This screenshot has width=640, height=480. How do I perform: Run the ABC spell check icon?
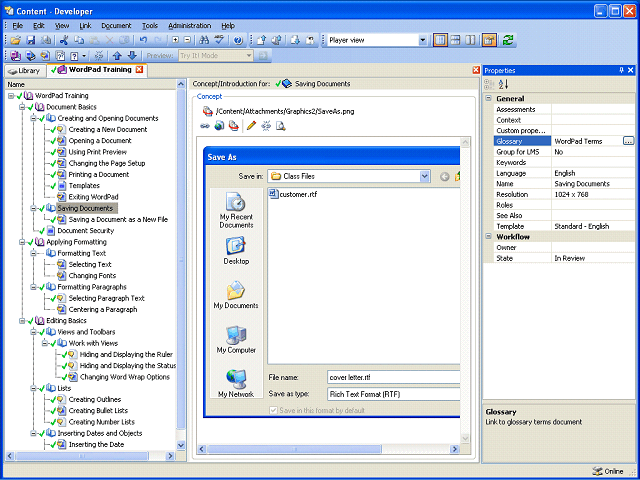(x=219, y=40)
